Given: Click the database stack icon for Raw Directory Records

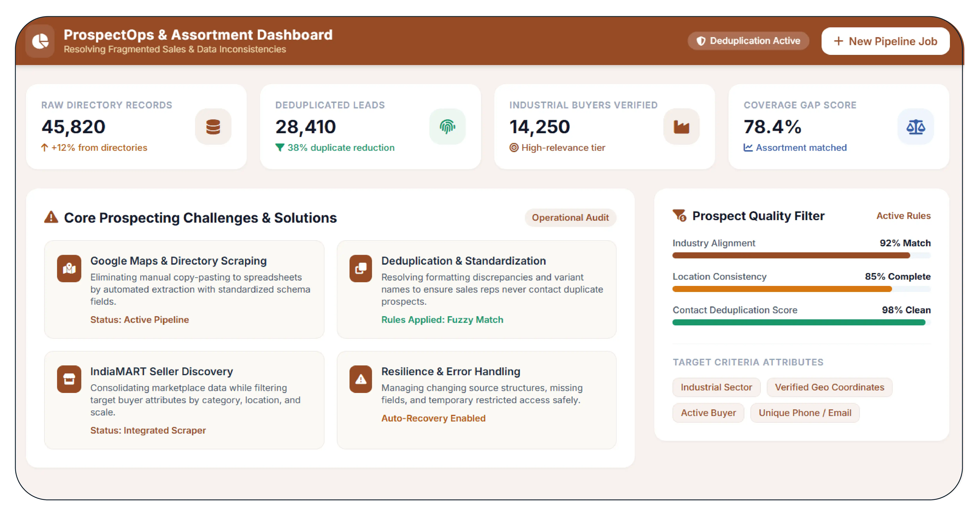Looking at the screenshot, I should pos(213,127).
